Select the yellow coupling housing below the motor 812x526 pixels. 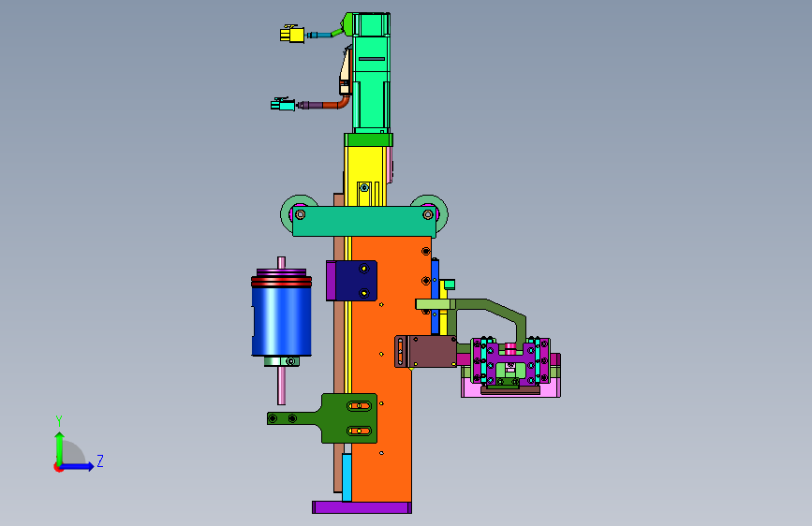point(364,176)
